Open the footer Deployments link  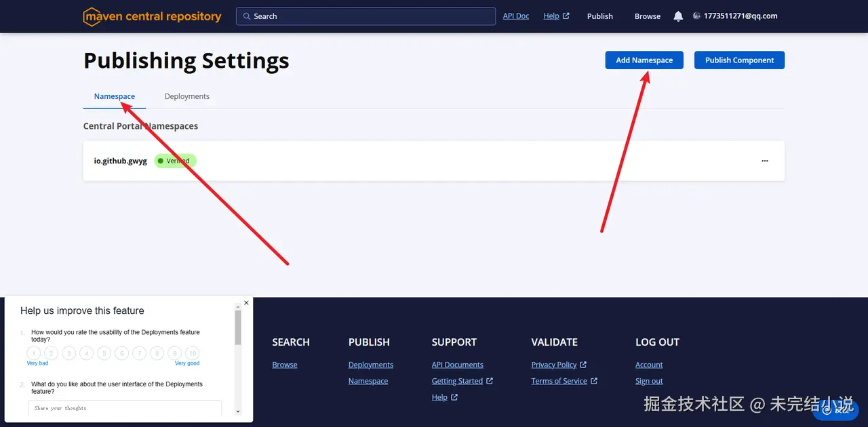coord(371,365)
